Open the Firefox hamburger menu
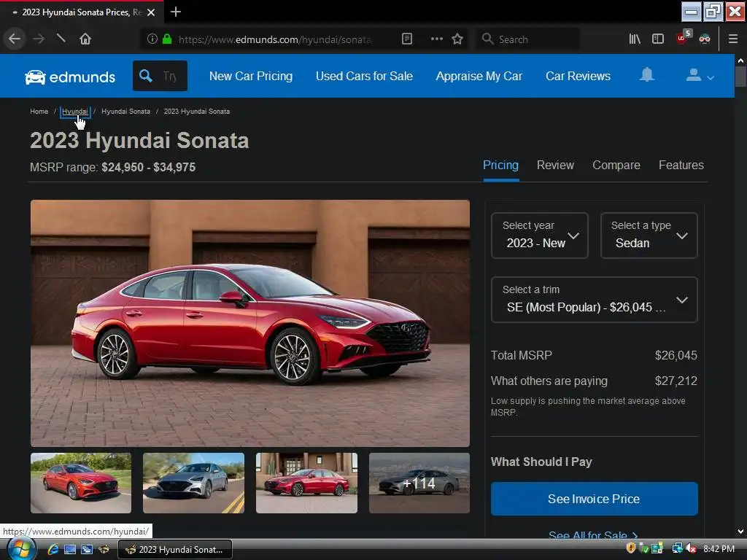The width and height of the screenshot is (747, 560). (733, 39)
